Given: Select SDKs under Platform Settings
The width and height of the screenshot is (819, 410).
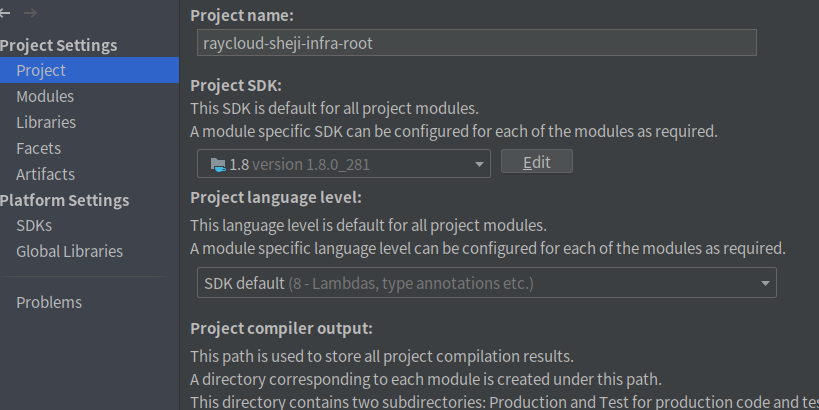Looking at the screenshot, I should tap(34, 225).
